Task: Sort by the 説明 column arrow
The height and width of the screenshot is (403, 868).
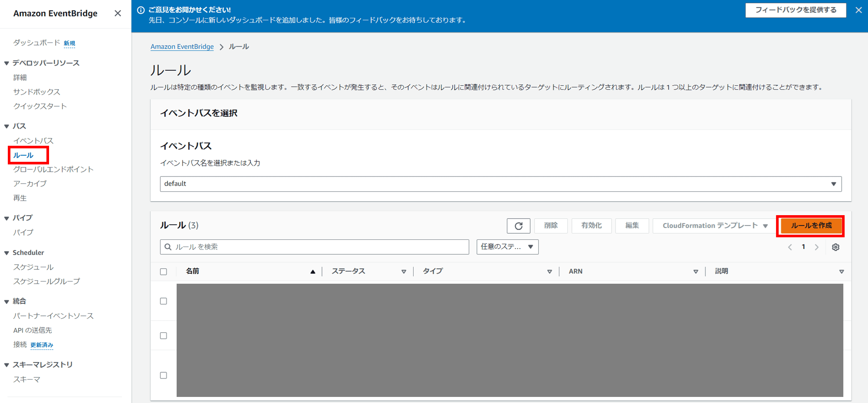Action: pos(842,272)
